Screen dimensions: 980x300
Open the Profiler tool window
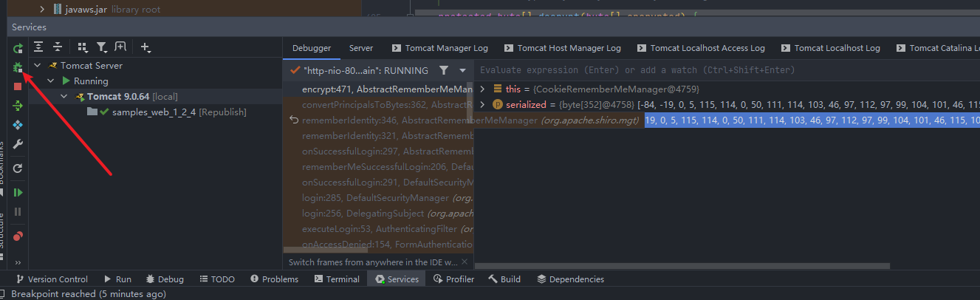click(453, 279)
